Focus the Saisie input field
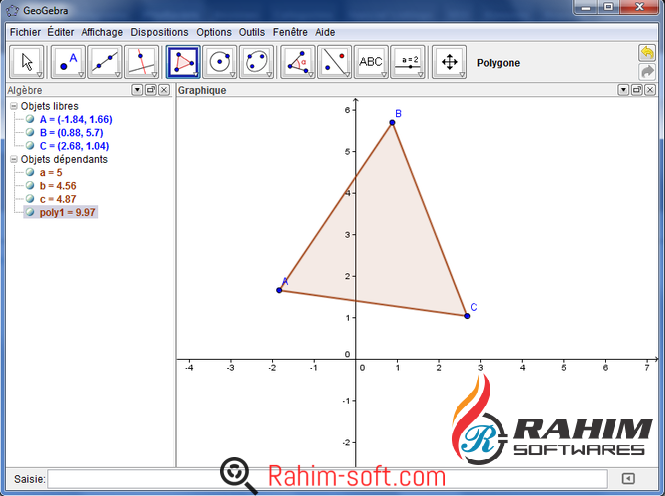665x496 pixels. pos(327,479)
